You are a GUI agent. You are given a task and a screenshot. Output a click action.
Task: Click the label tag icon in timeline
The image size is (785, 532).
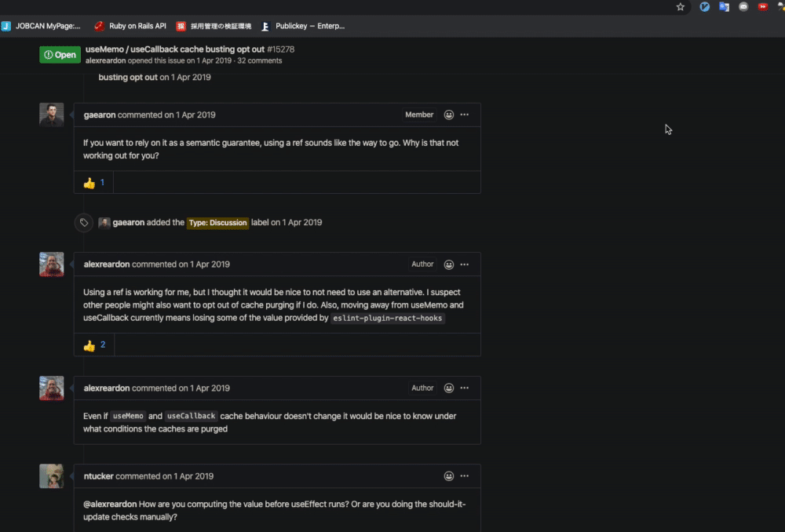[83, 223]
